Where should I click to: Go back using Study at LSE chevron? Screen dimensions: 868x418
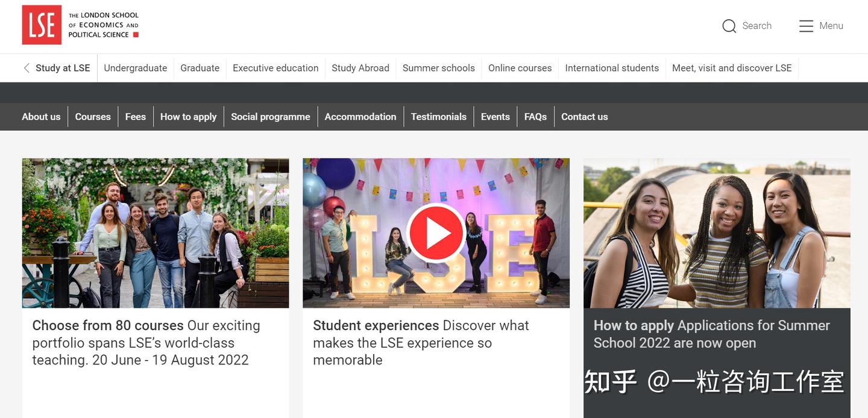[26, 68]
